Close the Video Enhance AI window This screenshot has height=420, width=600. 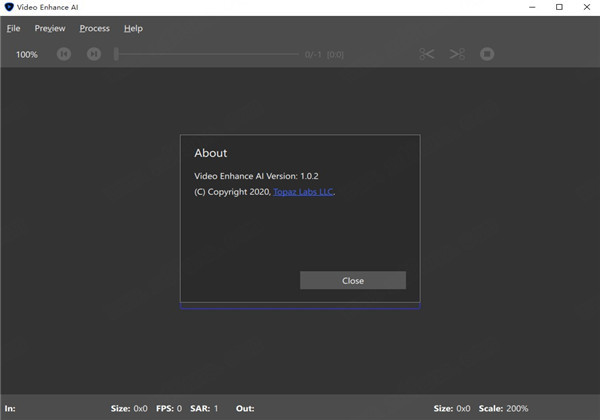(587, 7)
